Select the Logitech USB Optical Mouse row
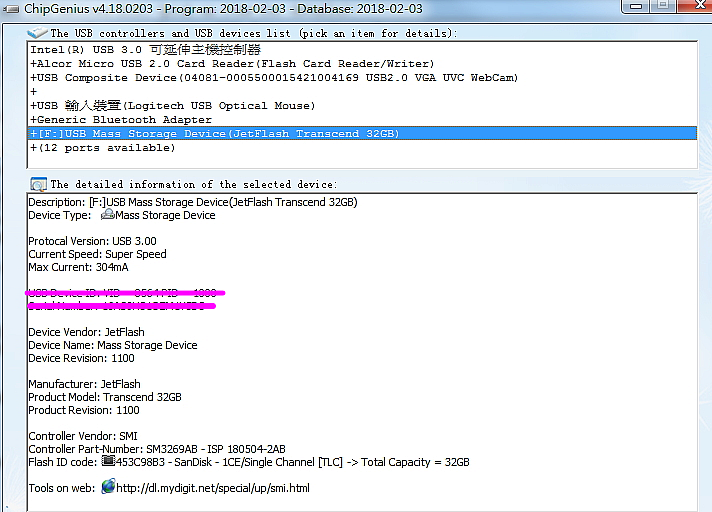This screenshot has width=712, height=512. tap(362, 106)
